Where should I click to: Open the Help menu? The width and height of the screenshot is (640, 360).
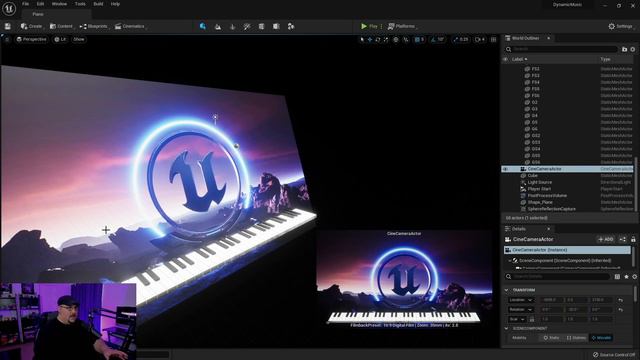pos(115,4)
